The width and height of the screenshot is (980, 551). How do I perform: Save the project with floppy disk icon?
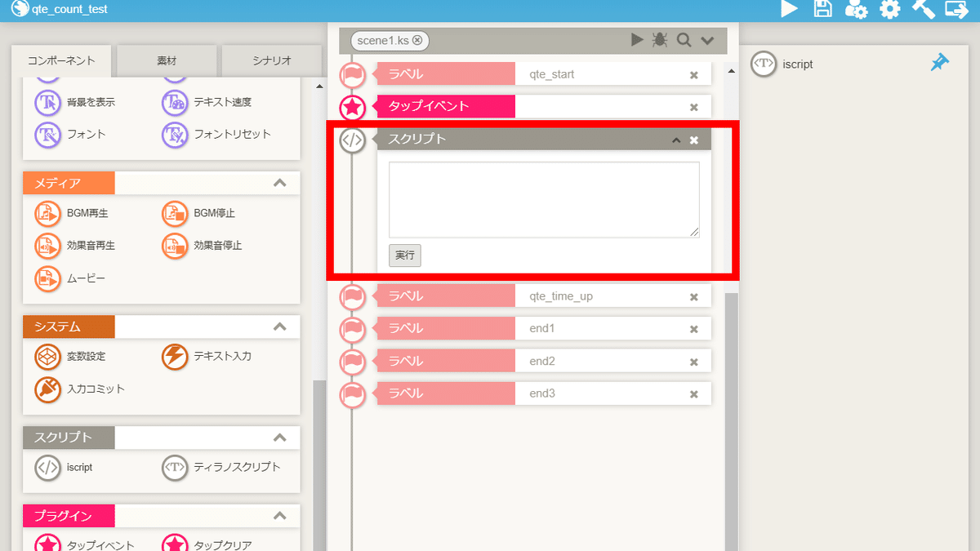pyautogui.click(x=822, y=9)
